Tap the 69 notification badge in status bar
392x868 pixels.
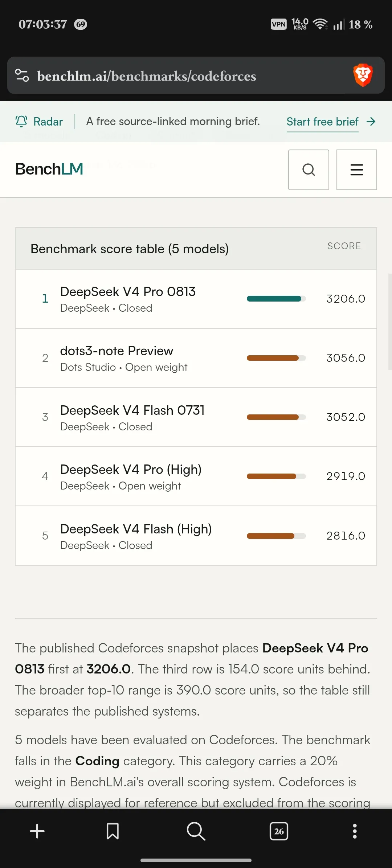pyautogui.click(x=81, y=24)
